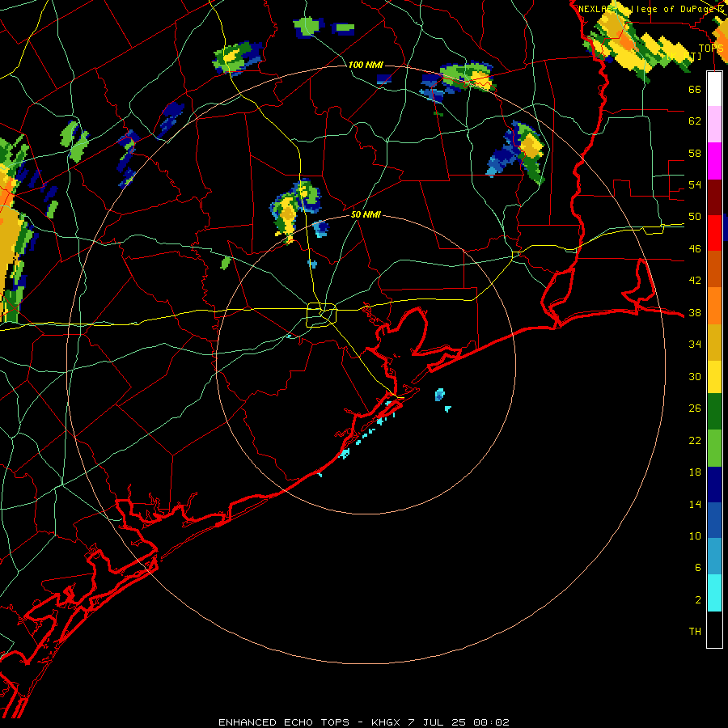Click the 'TOPS' legend title
Screen dimensions: 728x728
point(711,49)
